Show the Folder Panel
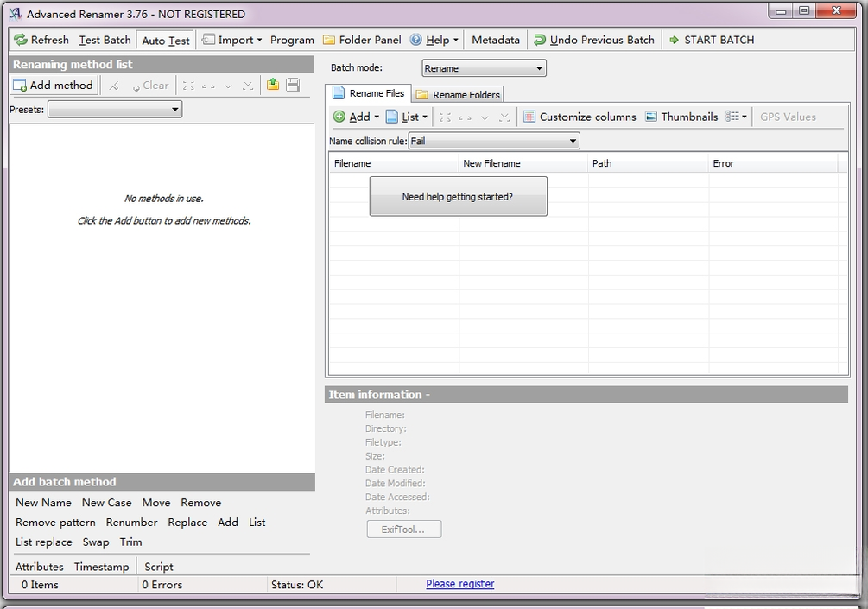868x609 pixels. 362,40
